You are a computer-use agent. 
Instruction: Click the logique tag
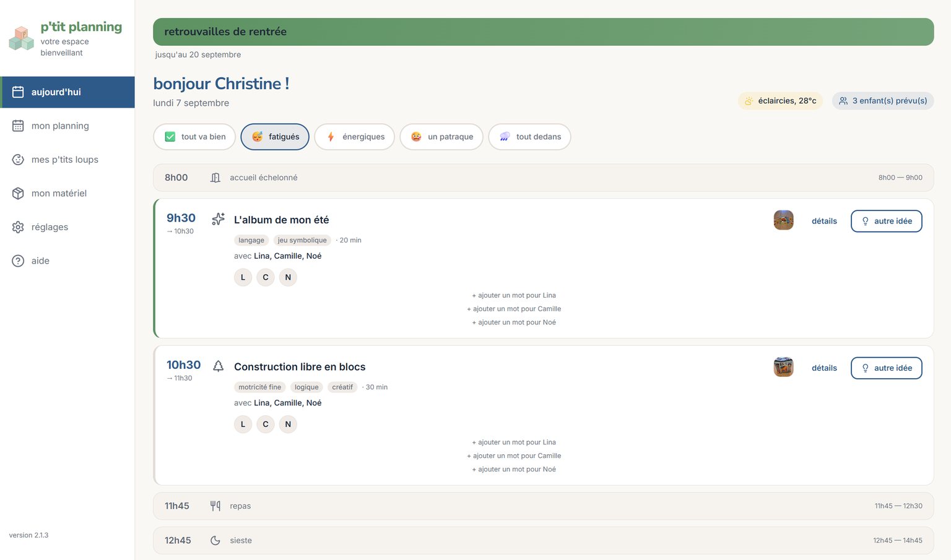pyautogui.click(x=306, y=387)
